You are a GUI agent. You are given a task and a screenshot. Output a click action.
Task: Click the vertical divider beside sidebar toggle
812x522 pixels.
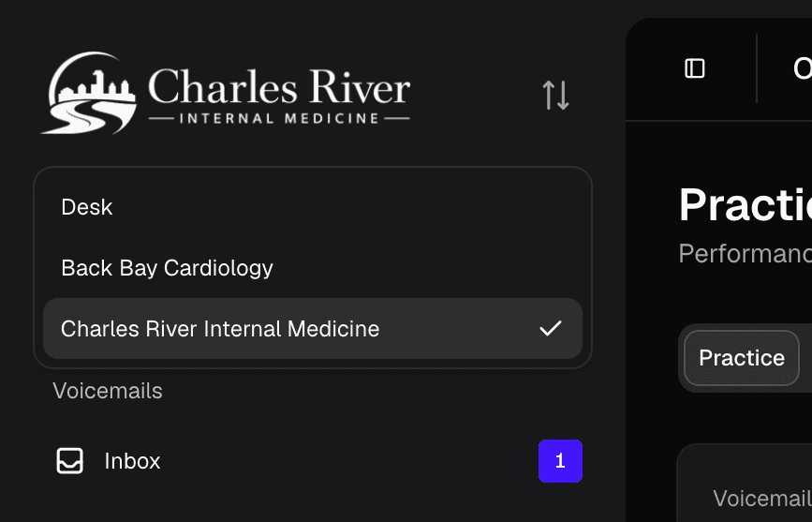pos(757,68)
